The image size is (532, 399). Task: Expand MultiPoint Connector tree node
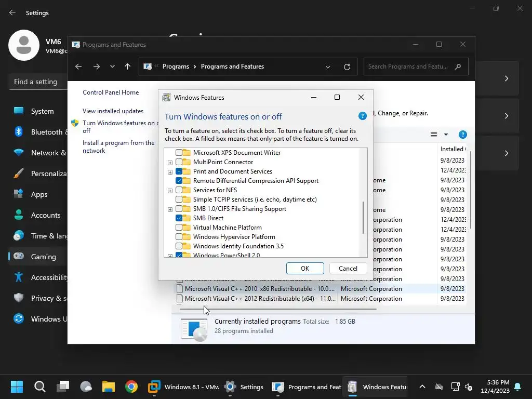click(170, 163)
